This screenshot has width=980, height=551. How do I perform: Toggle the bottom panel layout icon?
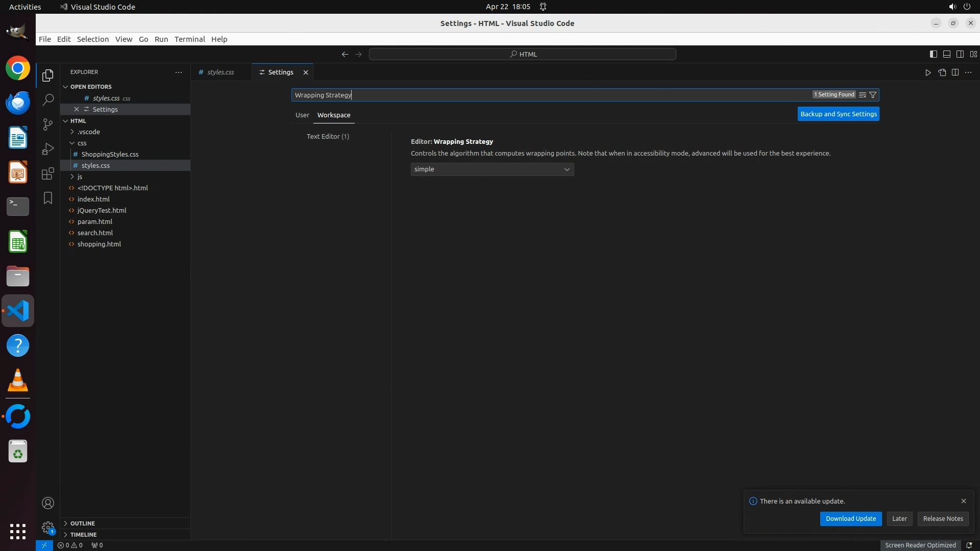click(x=946, y=54)
